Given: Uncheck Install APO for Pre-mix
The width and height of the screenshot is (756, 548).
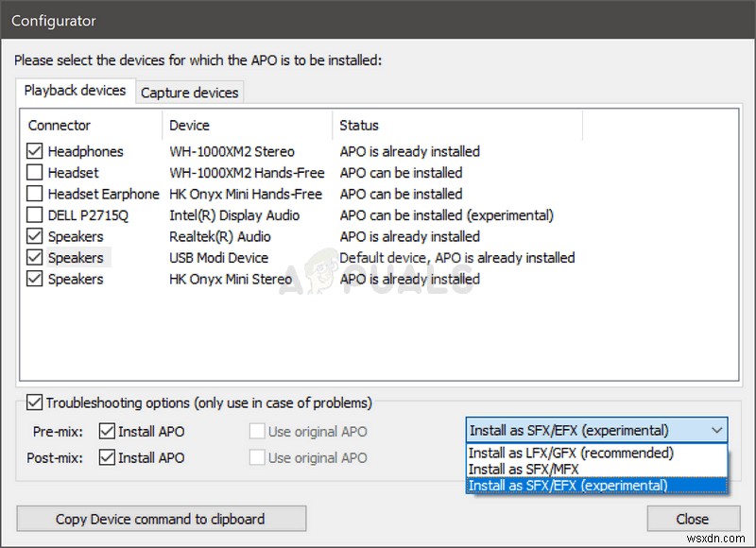Looking at the screenshot, I should [108, 431].
